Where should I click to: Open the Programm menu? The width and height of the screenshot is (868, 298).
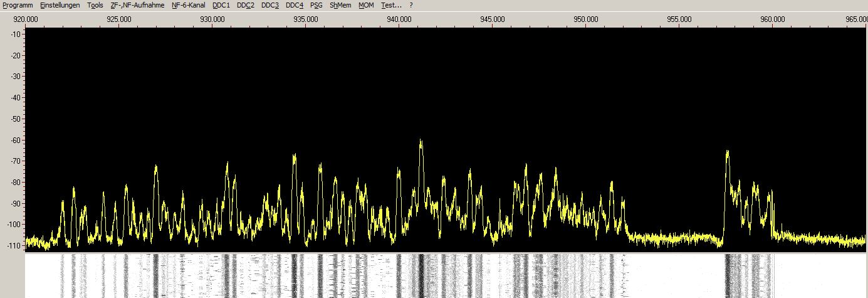[18, 5]
